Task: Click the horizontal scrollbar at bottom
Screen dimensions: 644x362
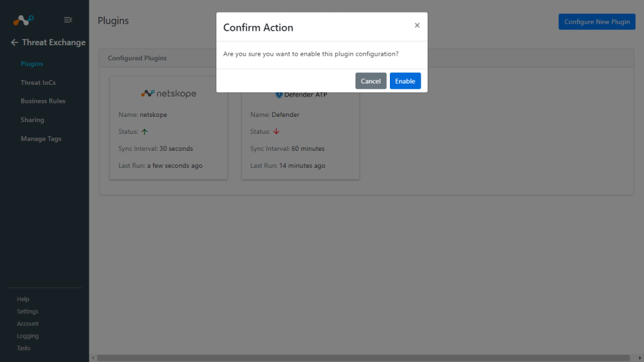Action: tap(363, 358)
